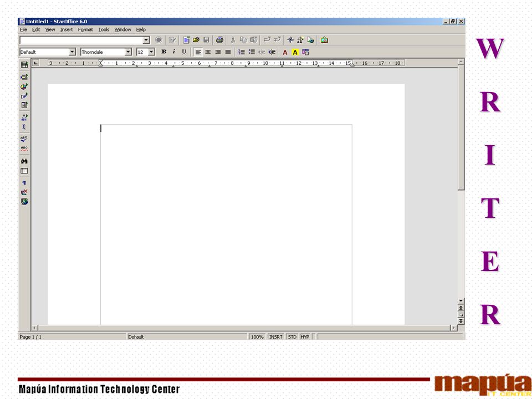The height and width of the screenshot is (399, 532).
Task: Start Spellcheck with ABC checkmark icon
Action: [x=24, y=139]
